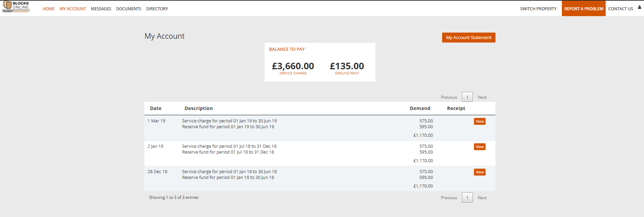Sort table by Receipt column
The width and height of the screenshot is (644, 217).
[456, 108]
